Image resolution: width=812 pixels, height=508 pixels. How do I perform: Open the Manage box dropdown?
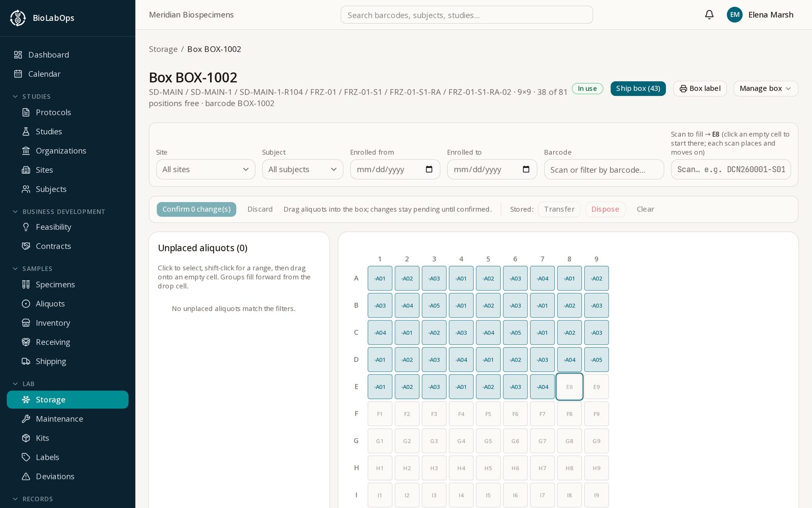(x=765, y=88)
